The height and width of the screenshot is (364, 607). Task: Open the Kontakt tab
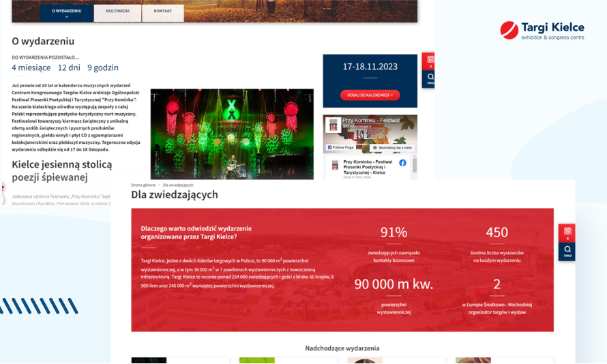(163, 12)
